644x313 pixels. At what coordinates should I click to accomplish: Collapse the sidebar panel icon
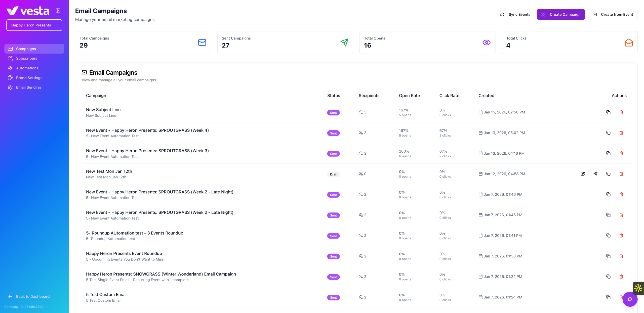pos(58,11)
